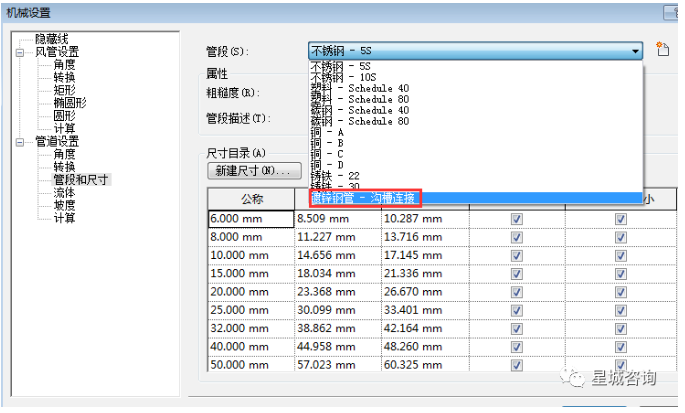
Task: Open the 管段(S) dropdown arrow
Action: 635,52
